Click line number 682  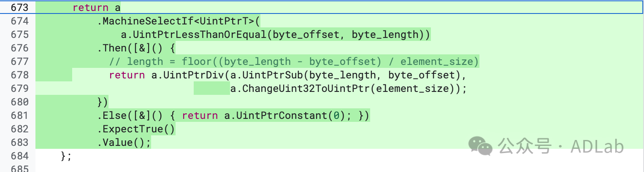[x=17, y=129]
